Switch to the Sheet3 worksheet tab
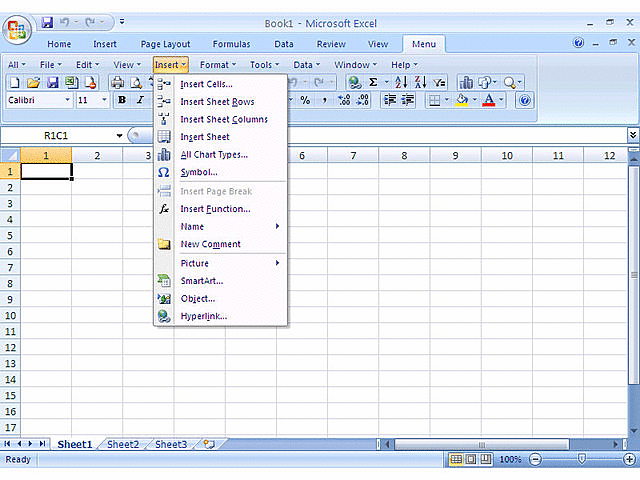Screen dimensions: 640x480 pos(171,444)
